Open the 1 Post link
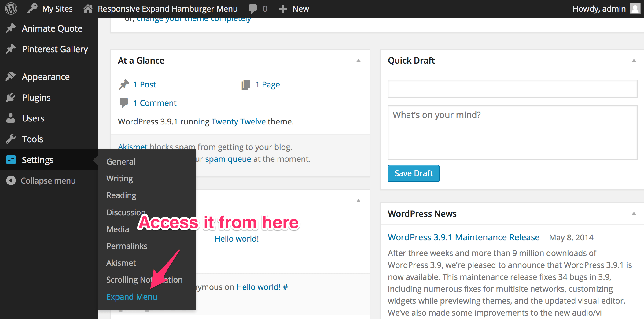Screen dimensions: 644x319 (x=145, y=84)
